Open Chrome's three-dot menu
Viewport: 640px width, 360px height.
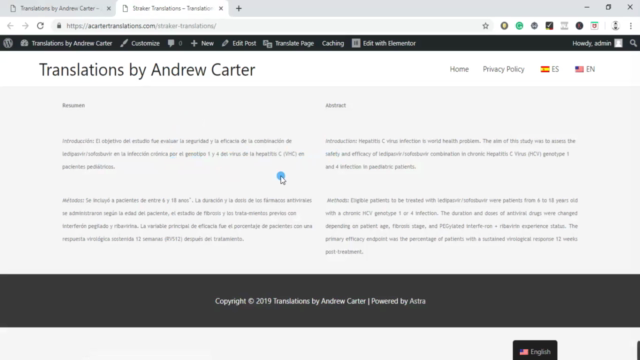[631, 26]
